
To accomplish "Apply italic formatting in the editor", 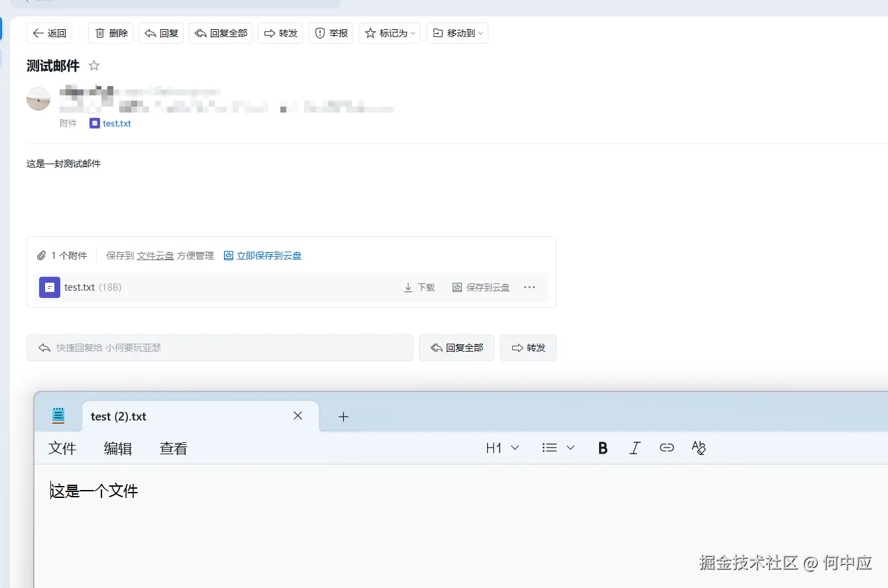I will click(634, 448).
